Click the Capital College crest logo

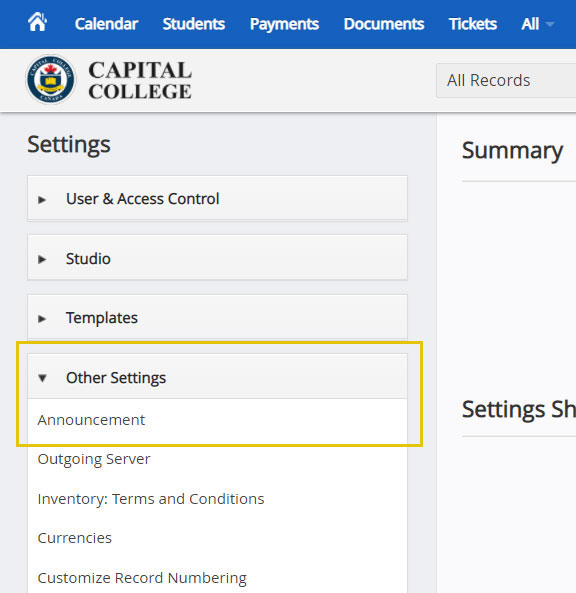click(51, 79)
